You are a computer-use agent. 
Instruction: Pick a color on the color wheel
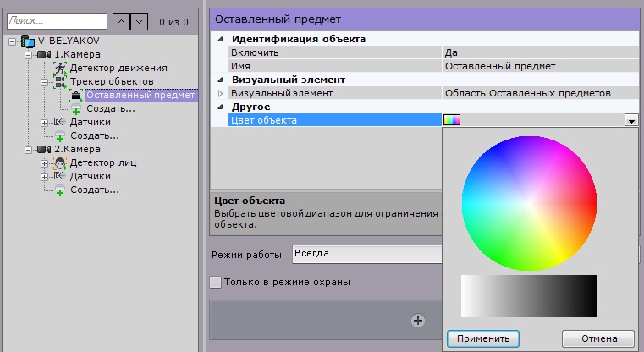tap(529, 202)
